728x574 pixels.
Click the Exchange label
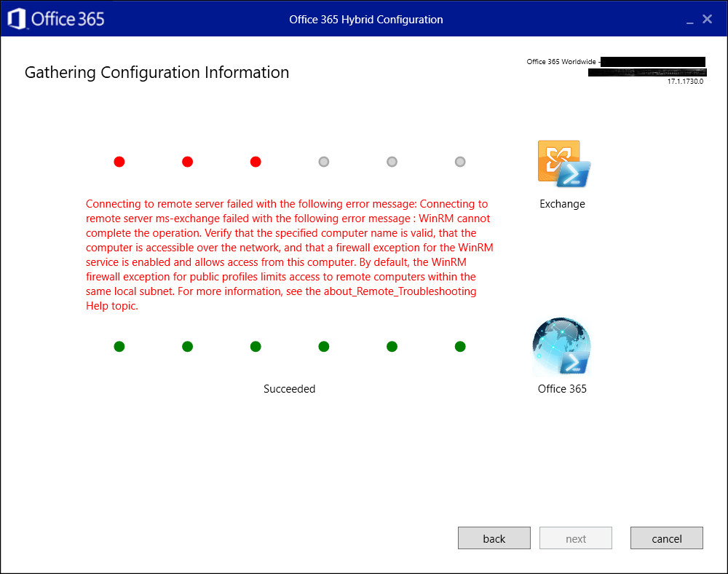pos(562,204)
